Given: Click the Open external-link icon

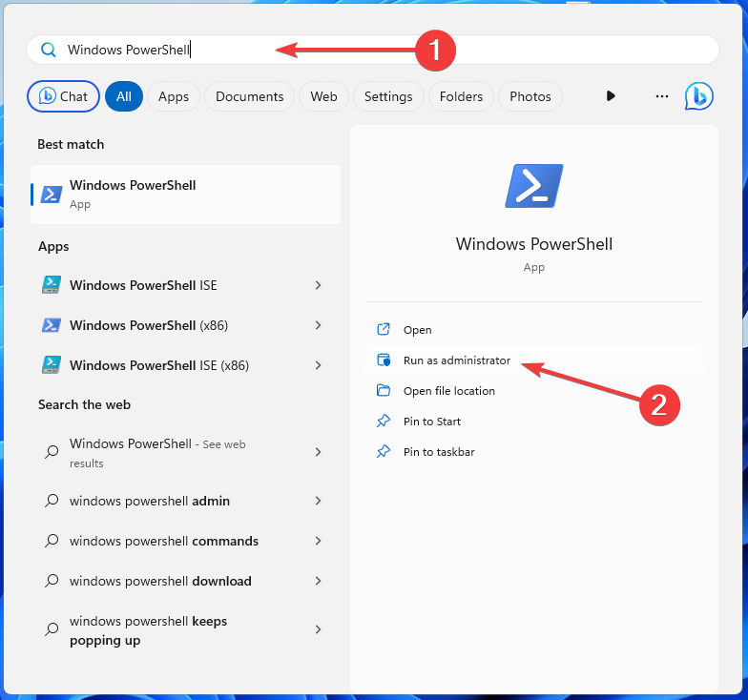Looking at the screenshot, I should tap(384, 329).
